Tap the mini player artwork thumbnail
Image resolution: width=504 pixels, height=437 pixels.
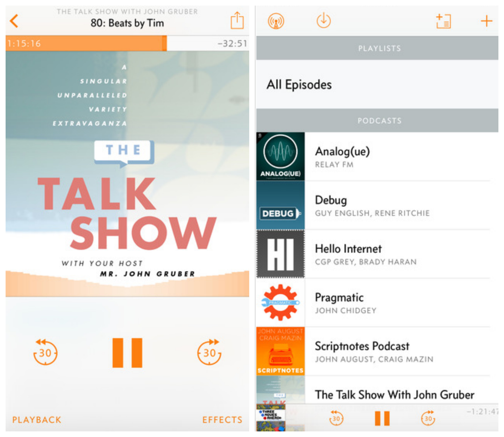click(x=271, y=418)
